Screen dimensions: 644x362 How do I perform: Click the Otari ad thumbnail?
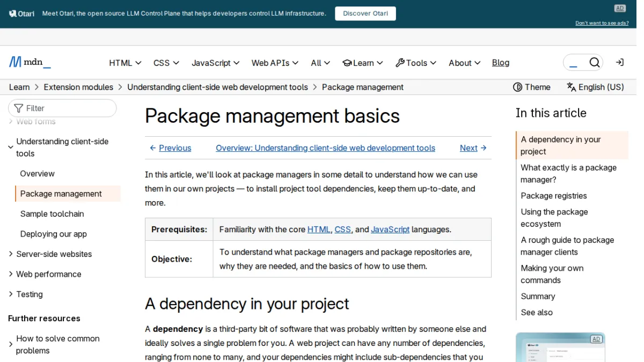click(560, 347)
